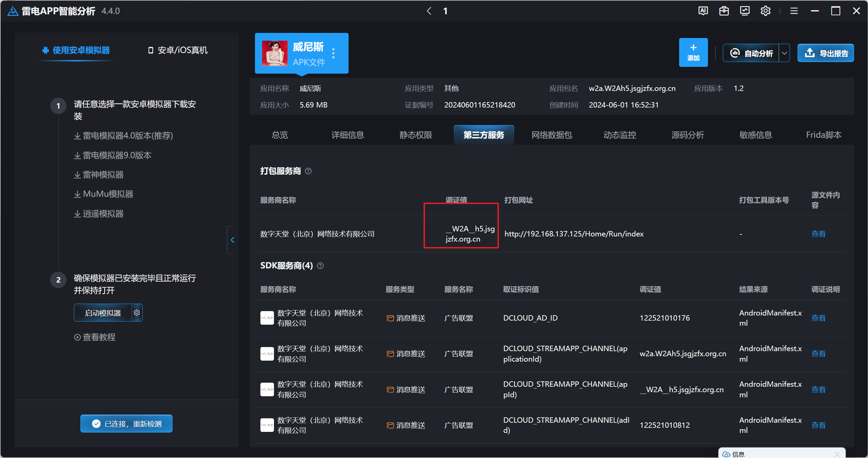Switch to the 网络数据包 tab
Screen dimensions: 868x458
552,135
